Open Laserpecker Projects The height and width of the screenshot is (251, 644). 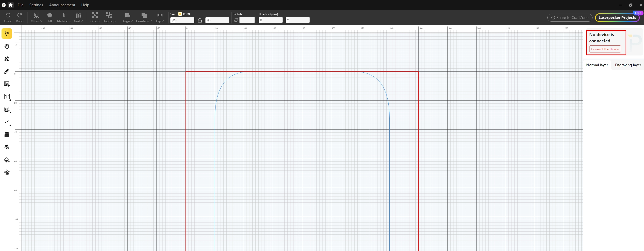617,18
